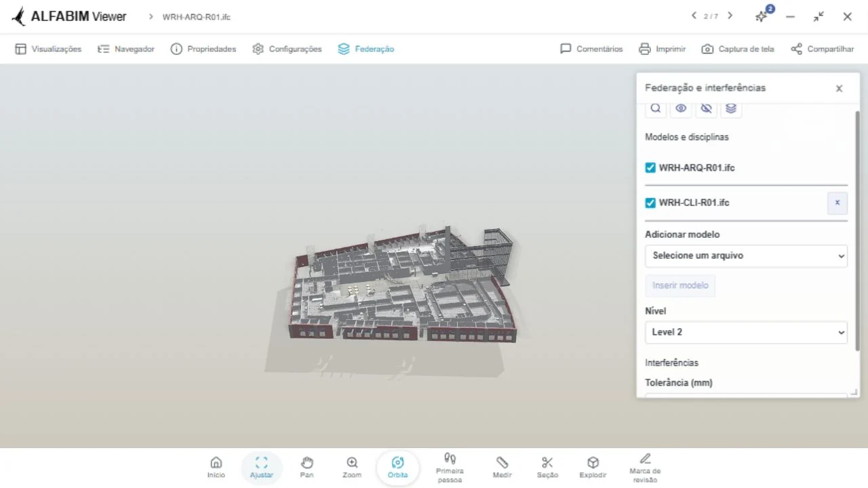Go to Início home view

(216, 468)
